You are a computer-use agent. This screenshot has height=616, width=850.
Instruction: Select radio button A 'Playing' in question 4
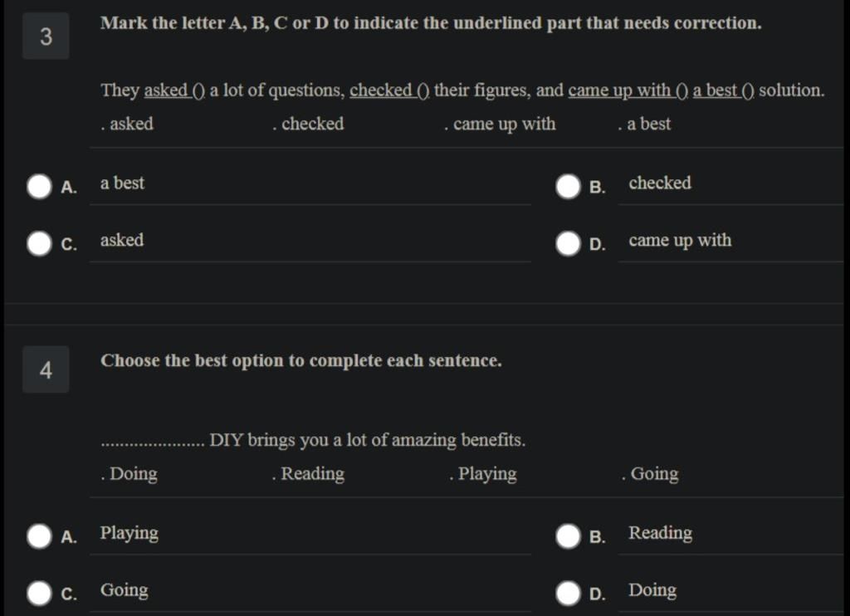pyautogui.click(x=40, y=536)
